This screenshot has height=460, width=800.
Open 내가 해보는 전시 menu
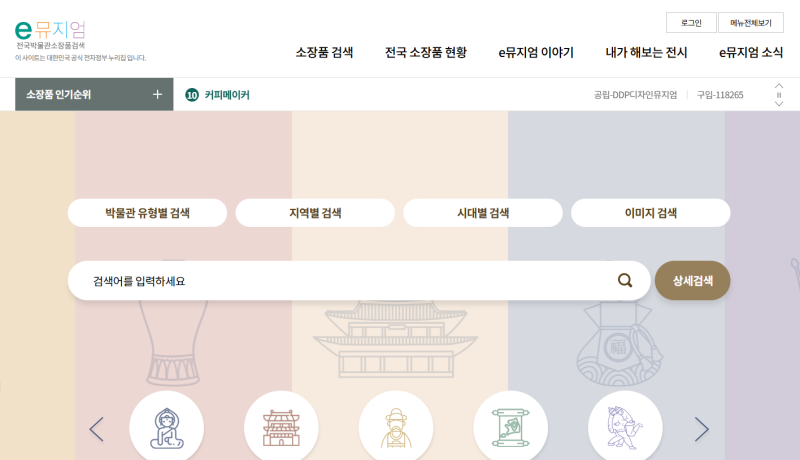point(646,53)
